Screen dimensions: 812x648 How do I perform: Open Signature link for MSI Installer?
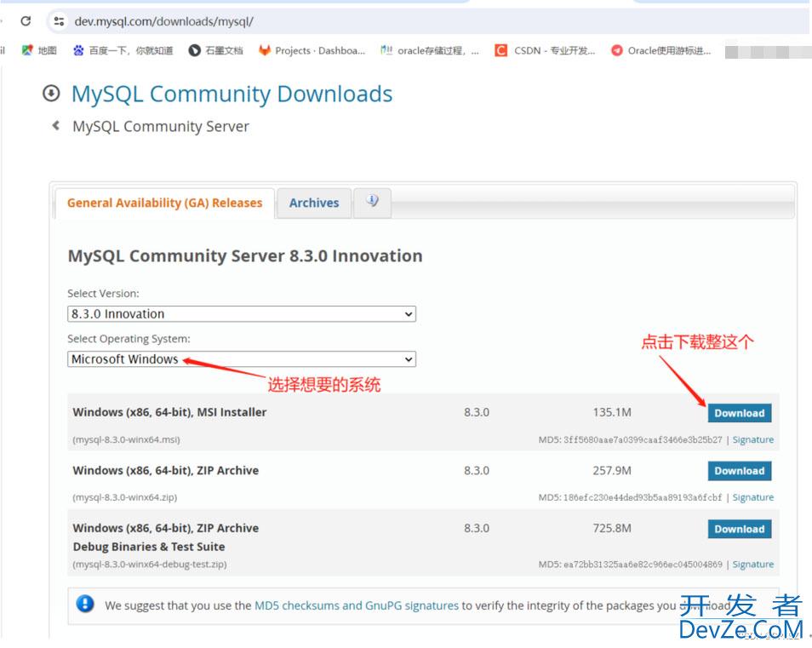tap(753, 439)
